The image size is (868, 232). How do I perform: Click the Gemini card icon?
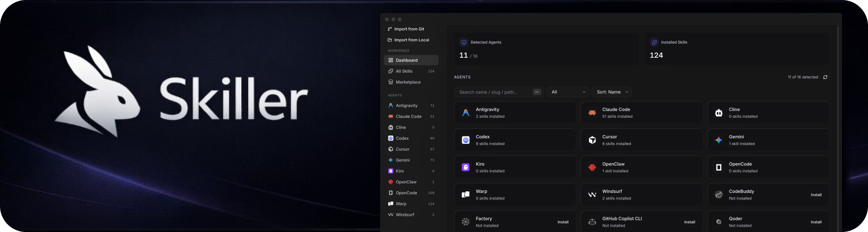719,140
